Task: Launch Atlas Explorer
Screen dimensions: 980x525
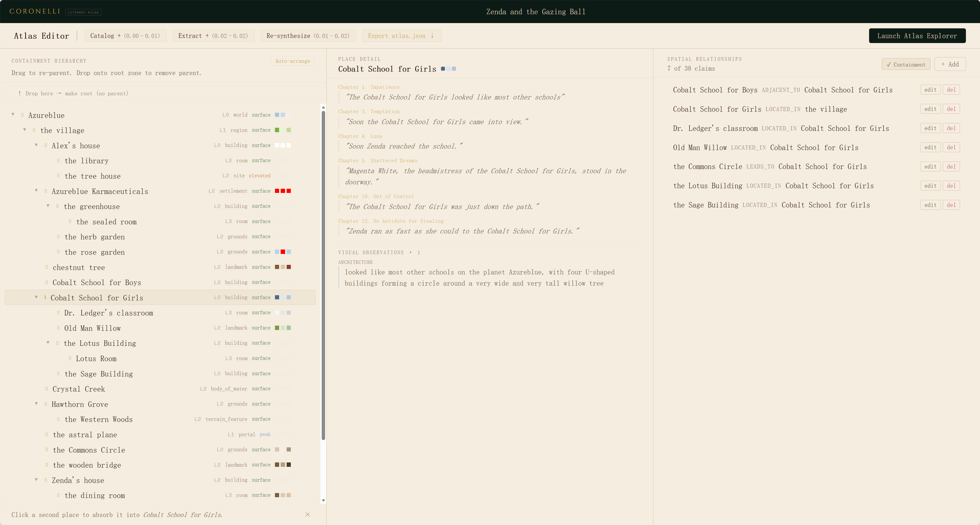Action: [917, 36]
